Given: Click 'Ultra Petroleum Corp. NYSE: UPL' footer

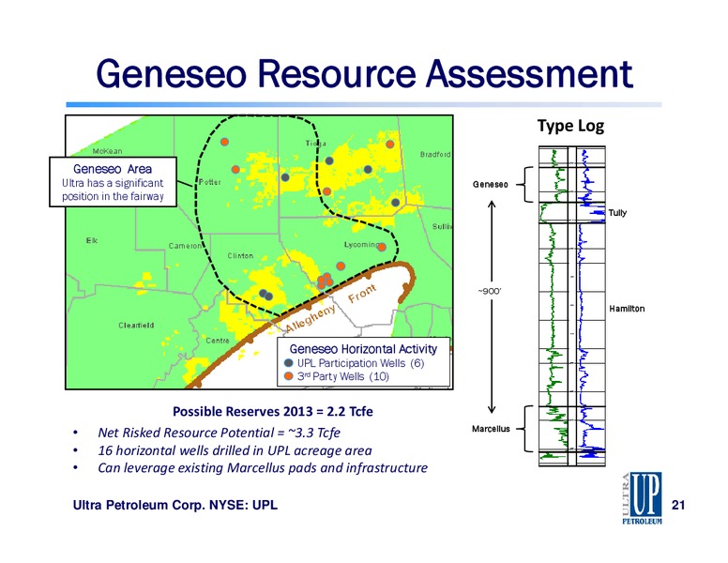Looking at the screenshot, I should (x=175, y=505).
